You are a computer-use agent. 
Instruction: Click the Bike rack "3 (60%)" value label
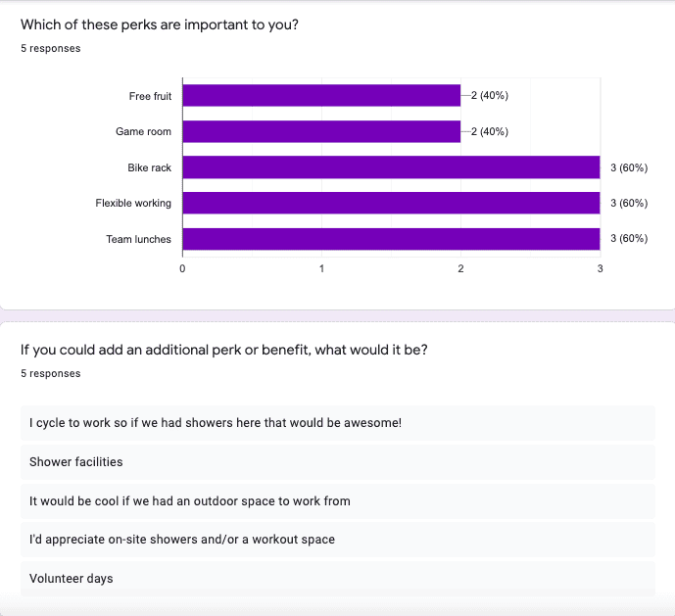click(628, 167)
